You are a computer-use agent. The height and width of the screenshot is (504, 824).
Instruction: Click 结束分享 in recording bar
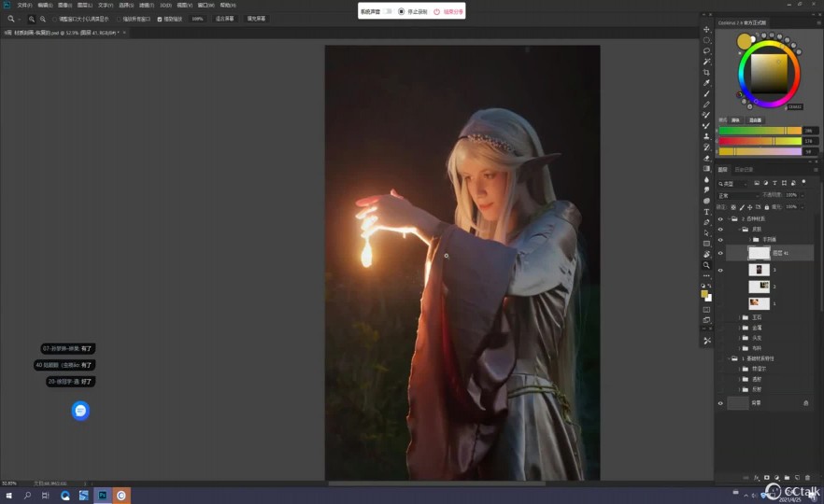tap(448, 11)
